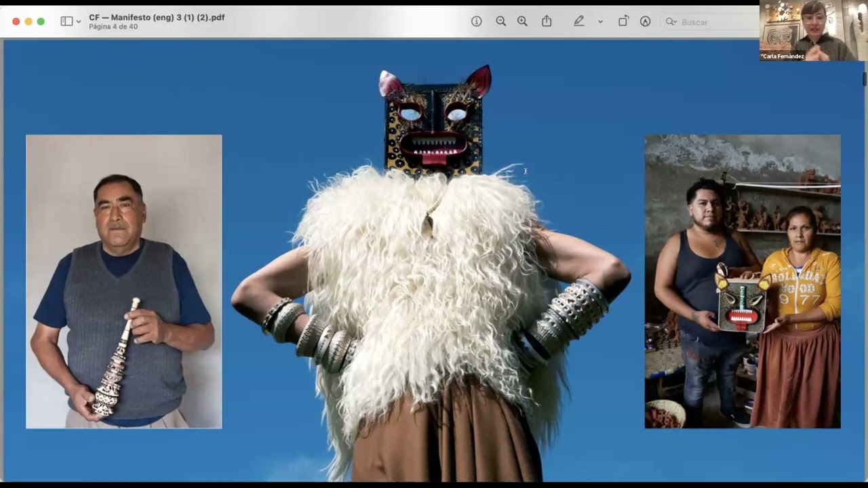Open the sidebar view options chevron

coord(79,22)
